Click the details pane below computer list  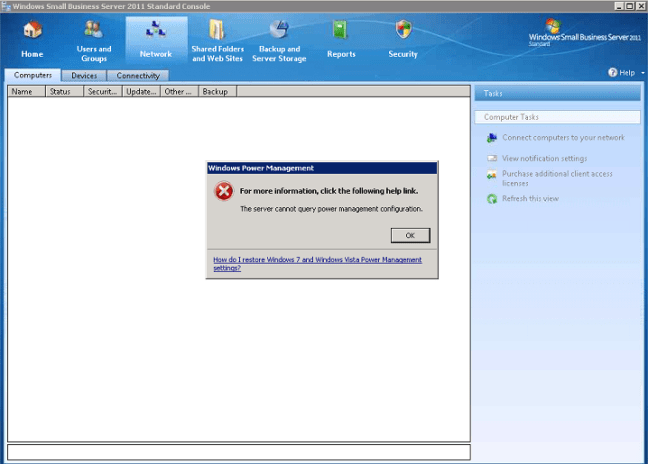tap(239, 452)
